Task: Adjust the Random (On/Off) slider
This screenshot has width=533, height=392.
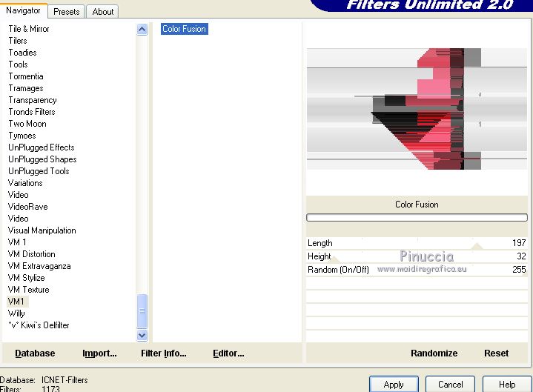Action: coord(417,270)
